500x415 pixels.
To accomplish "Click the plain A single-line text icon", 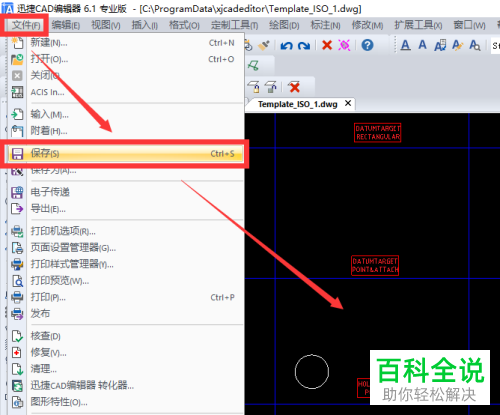I will [422, 45].
